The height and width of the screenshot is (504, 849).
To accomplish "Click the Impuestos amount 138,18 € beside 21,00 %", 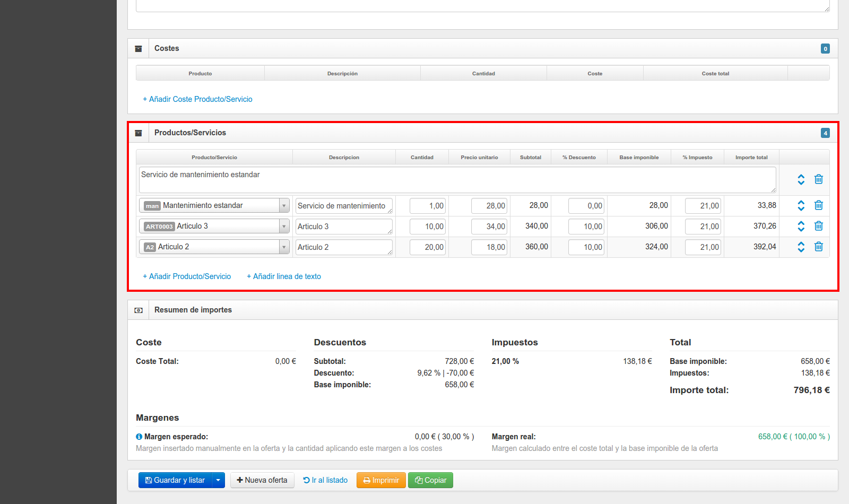I will (637, 361).
